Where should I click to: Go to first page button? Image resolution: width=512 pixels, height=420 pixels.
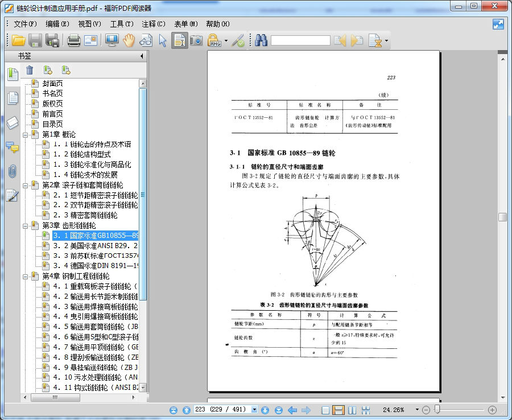174,410
